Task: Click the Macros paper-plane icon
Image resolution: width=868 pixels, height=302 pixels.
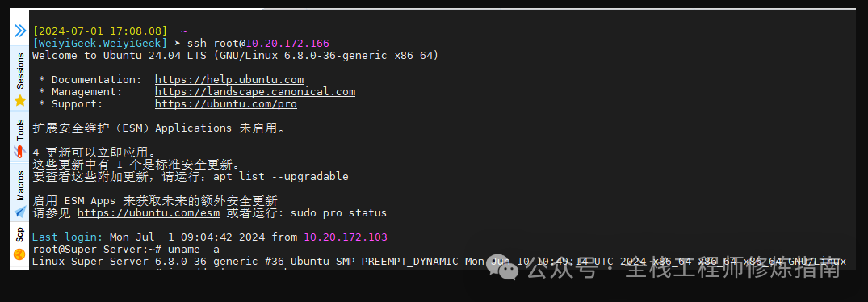Action: (20, 212)
